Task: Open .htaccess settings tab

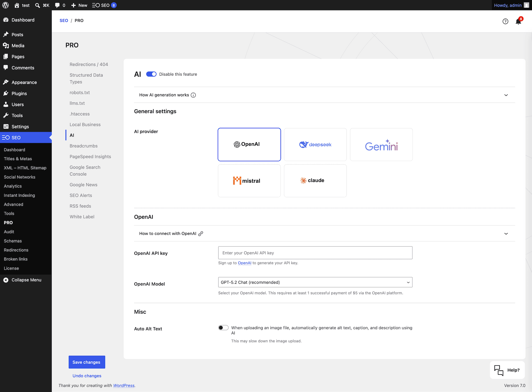Action: coord(80,114)
